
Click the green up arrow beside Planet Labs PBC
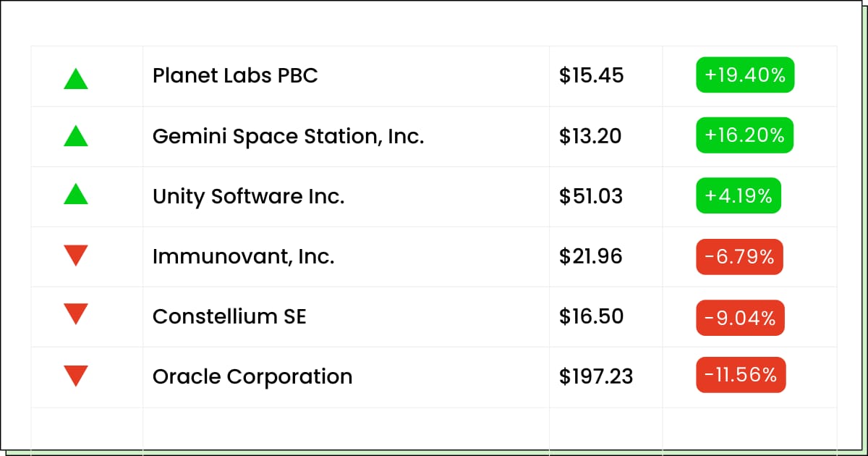tap(76, 78)
